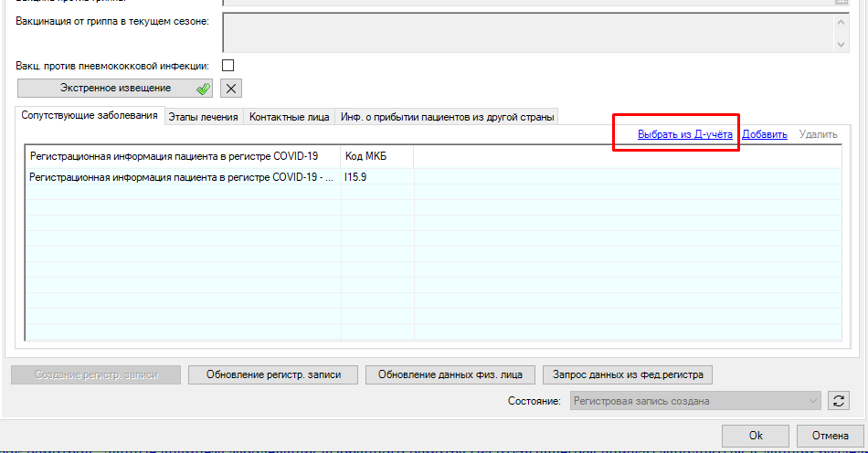Select Инф. о прибытии пациентов tab
The image size is (868, 453).
(x=446, y=117)
